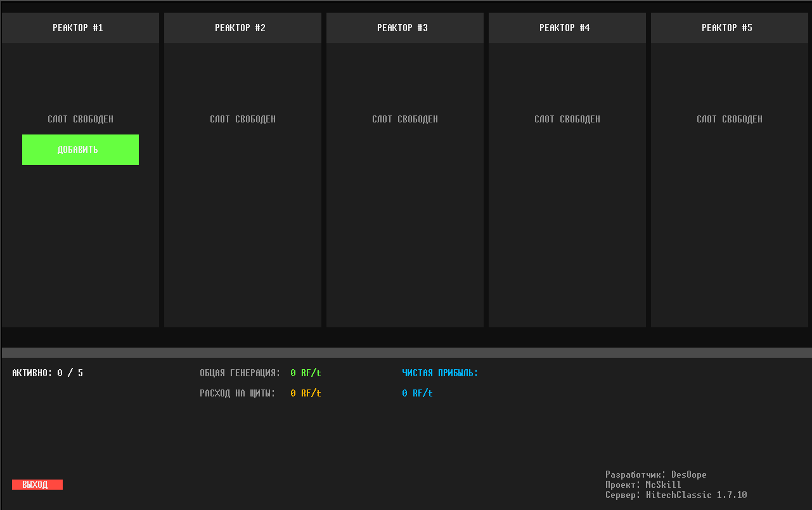812x510 pixels.
Task: Click the red ВЫХОД button
Action: click(x=37, y=485)
